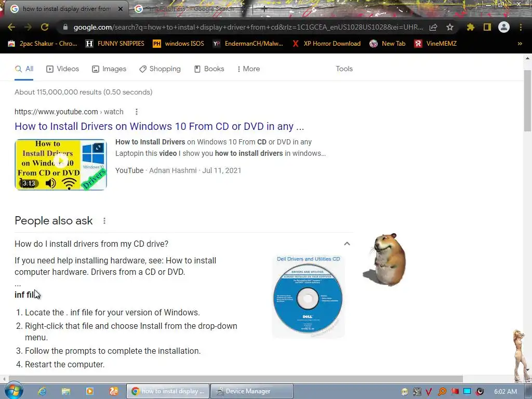Open the Chrome extensions puzzle icon
Viewport: 532px width, 399px height.
(x=470, y=27)
